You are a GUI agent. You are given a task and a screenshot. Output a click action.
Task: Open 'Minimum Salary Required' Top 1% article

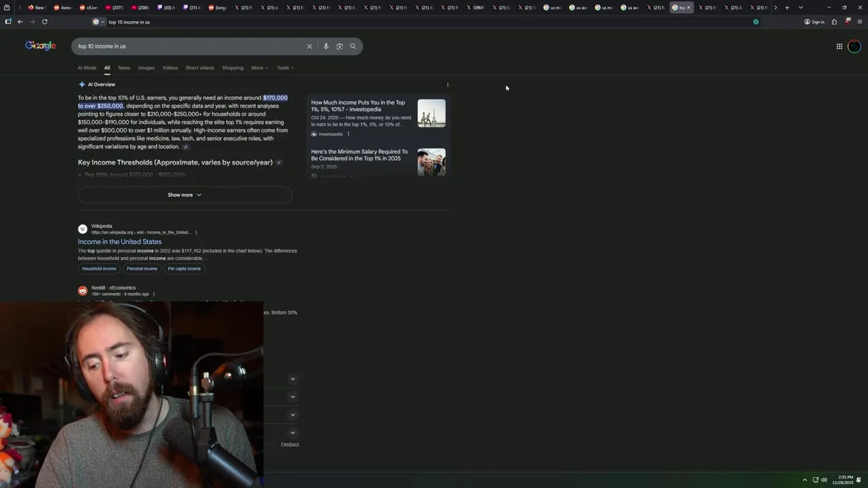point(359,155)
